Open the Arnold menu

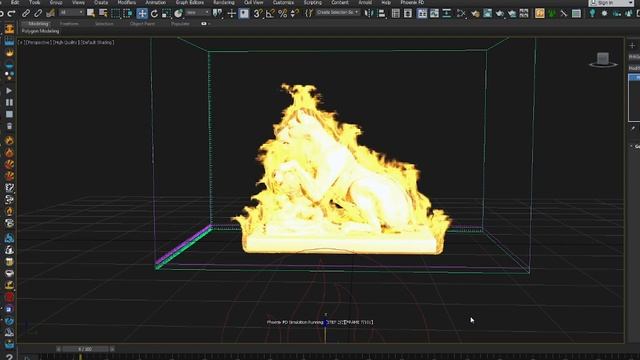[x=365, y=2]
